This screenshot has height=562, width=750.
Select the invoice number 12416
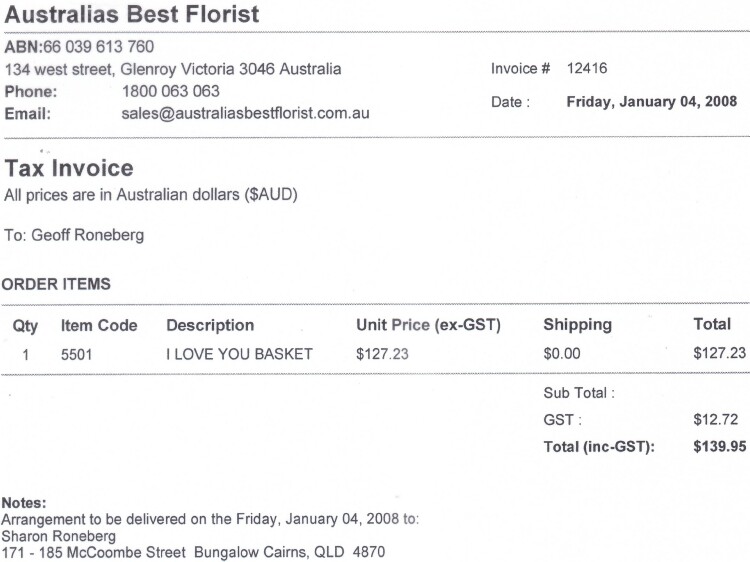(x=587, y=68)
